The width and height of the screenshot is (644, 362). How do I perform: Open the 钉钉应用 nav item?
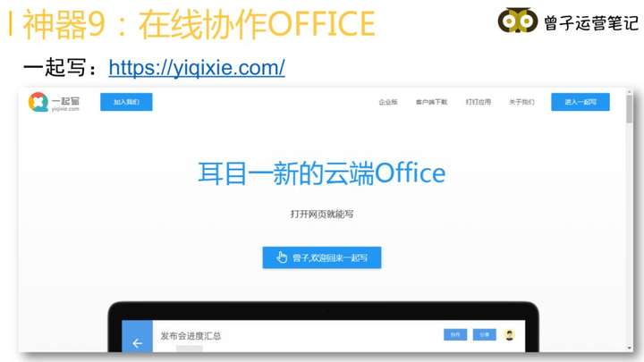pos(478,102)
